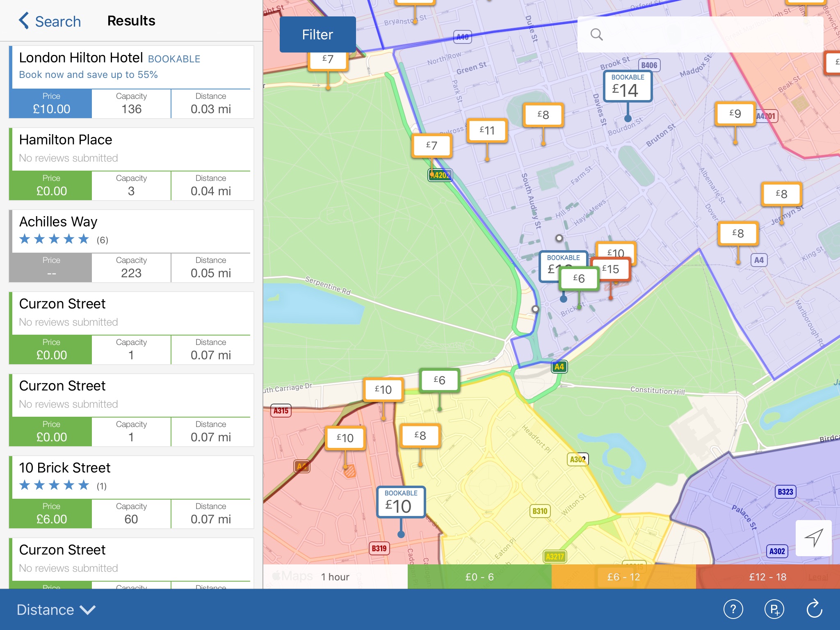Screen dimensions: 840x630
Task: Tap the add parking P+ icon
Action: tap(774, 609)
